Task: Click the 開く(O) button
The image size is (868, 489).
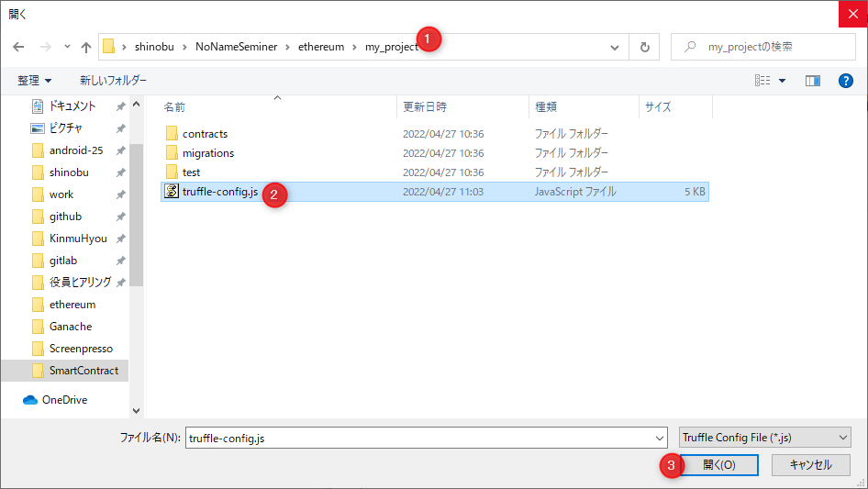Action: 718,465
